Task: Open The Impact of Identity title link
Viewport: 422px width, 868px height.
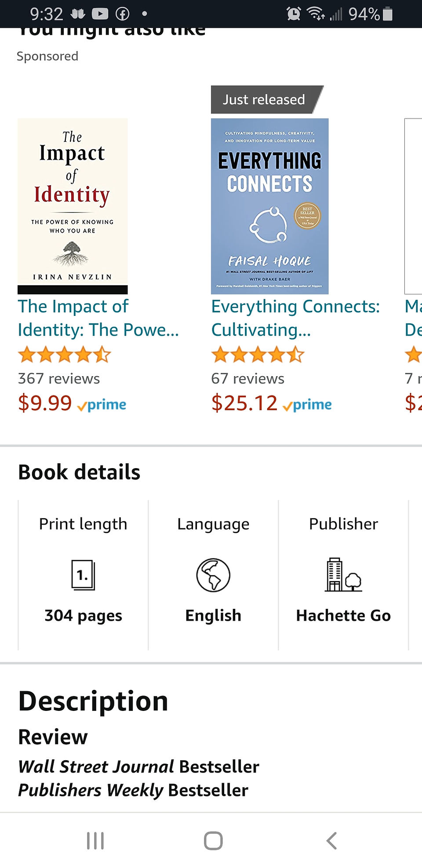Action: coord(98,318)
